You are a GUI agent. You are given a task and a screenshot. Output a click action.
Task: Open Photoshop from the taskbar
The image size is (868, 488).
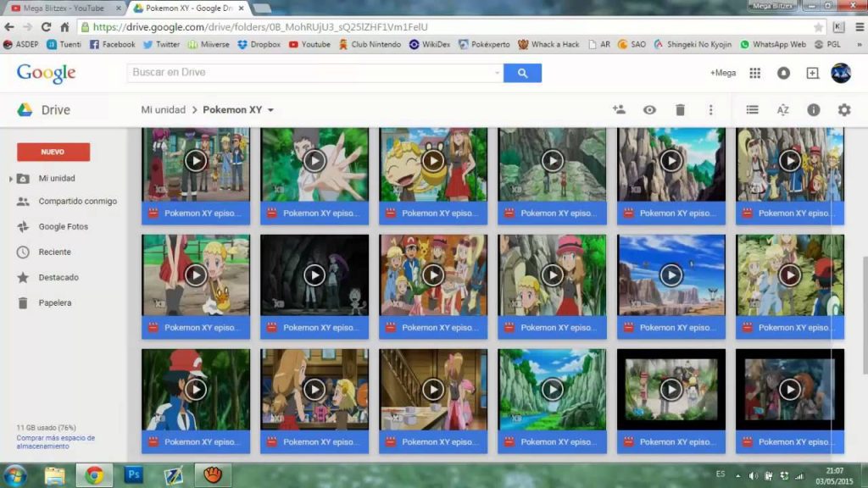coord(133,475)
